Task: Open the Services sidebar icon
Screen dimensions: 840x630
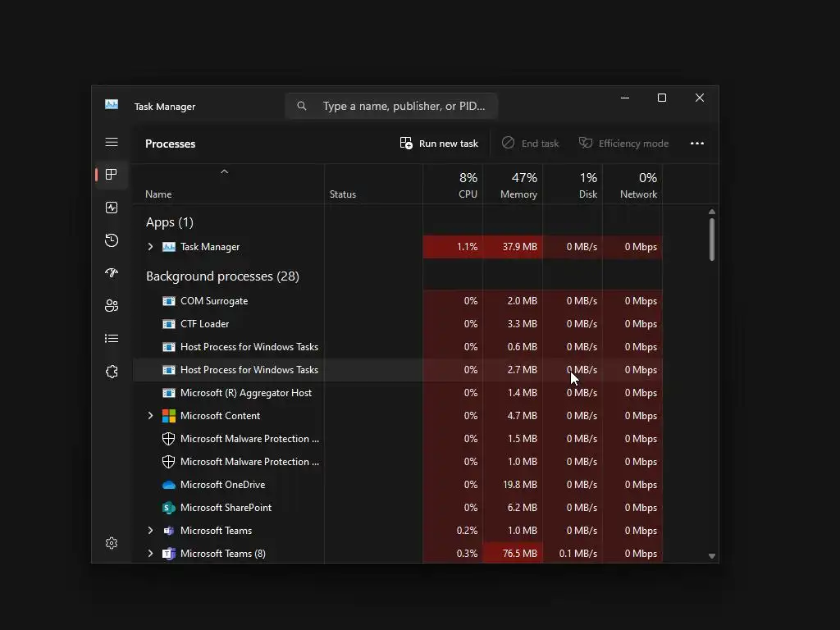Action: [x=112, y=372]
